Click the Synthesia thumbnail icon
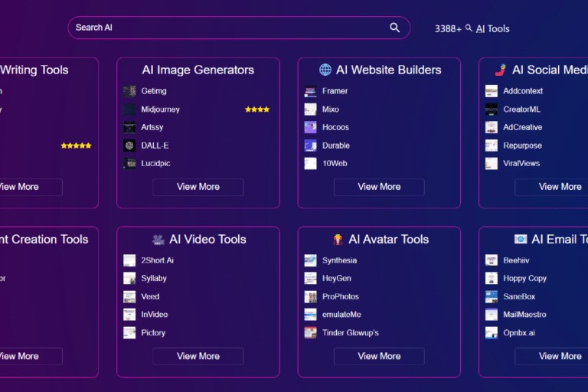 310,260
